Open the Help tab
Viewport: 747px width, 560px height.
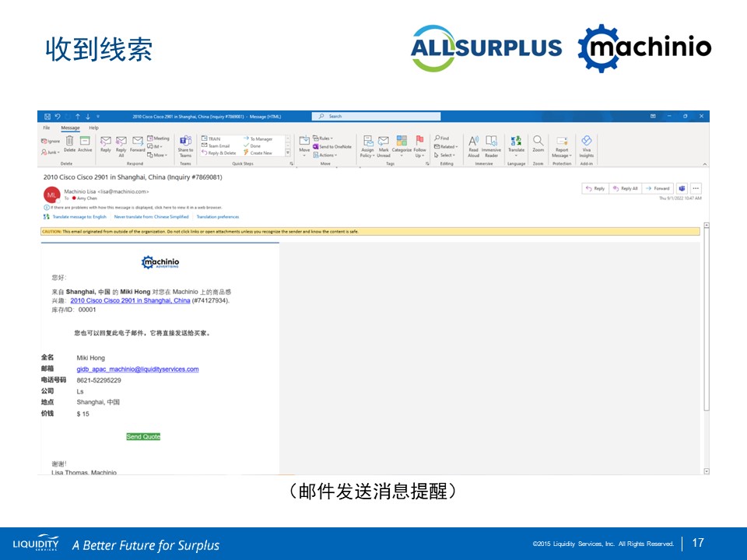pyautogui.click(x=94, y=128)
